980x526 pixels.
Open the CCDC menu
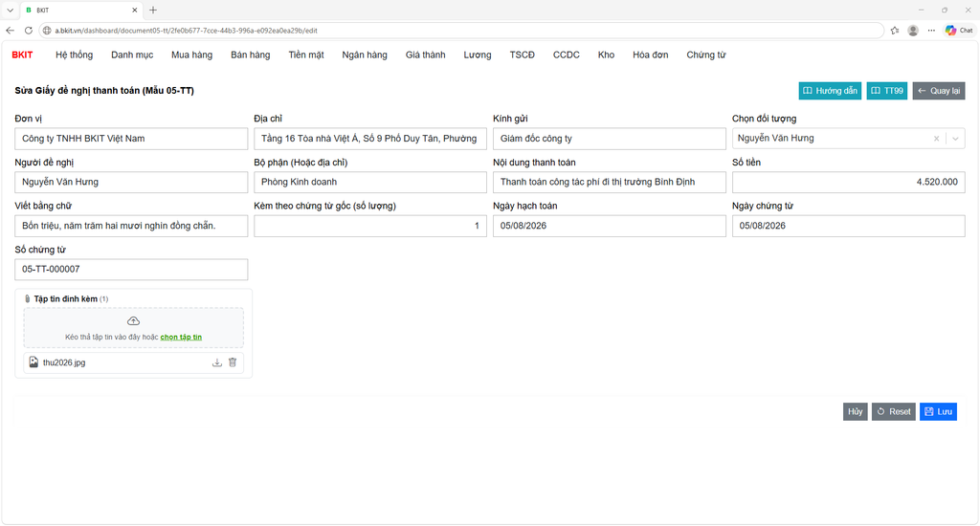[x=567, y=55]
